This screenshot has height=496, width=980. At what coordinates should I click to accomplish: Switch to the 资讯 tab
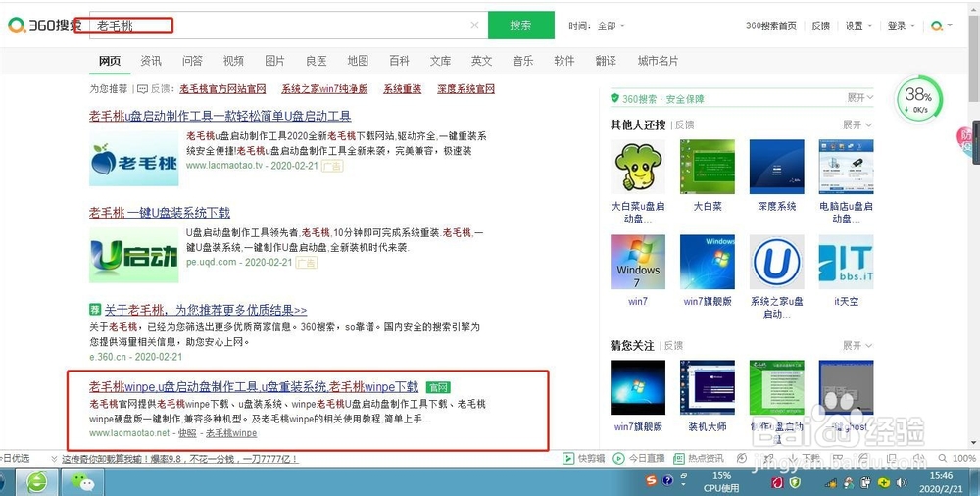tap(151, 61)
